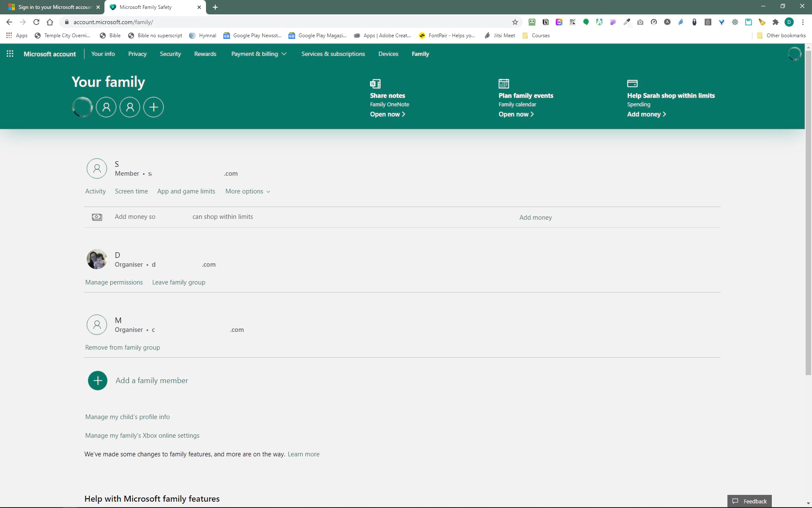Select Leave family group option for D

tap(179, 282)
